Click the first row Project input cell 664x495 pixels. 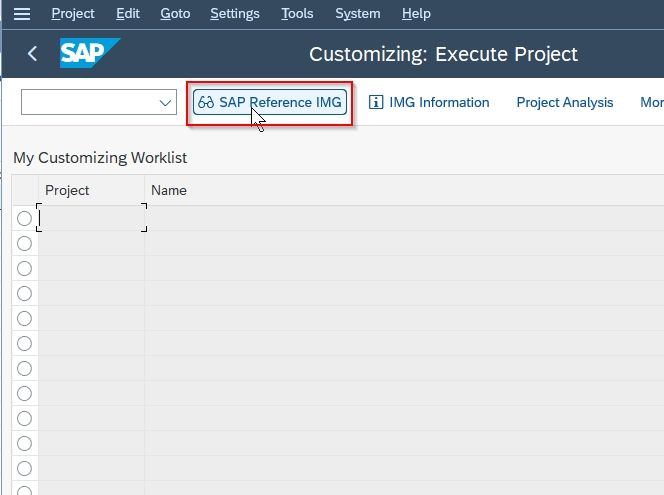(91, 218)
